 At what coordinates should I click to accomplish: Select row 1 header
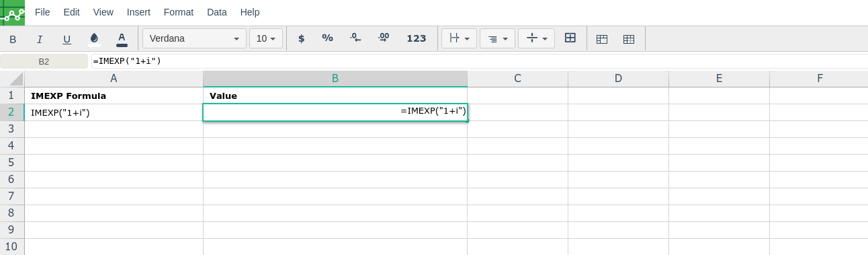tap(12, 96)
